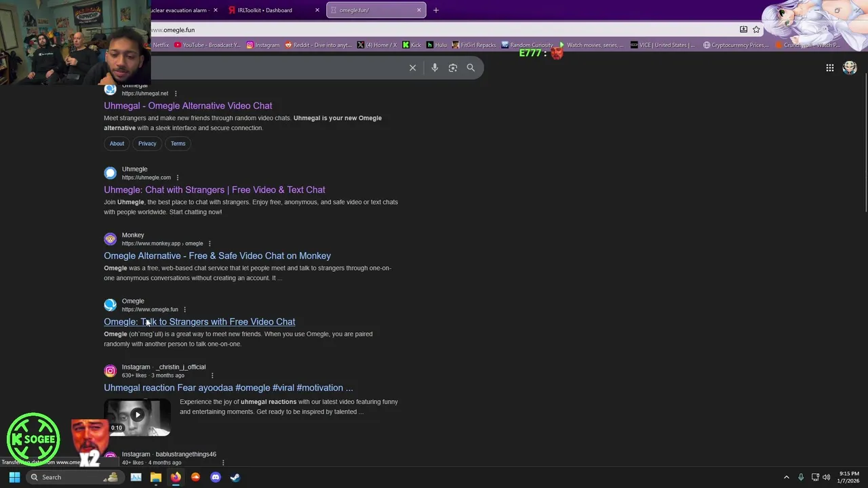This screenshot has width=868, height=488.
Task: Open more options for monkey.app result
Action: pos(210,243)
